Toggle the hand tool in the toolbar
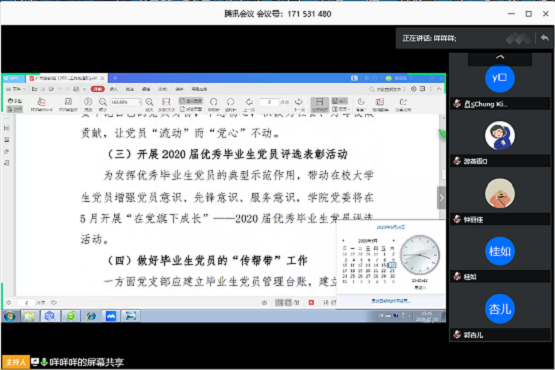555x370 pixels. point(15,101)
